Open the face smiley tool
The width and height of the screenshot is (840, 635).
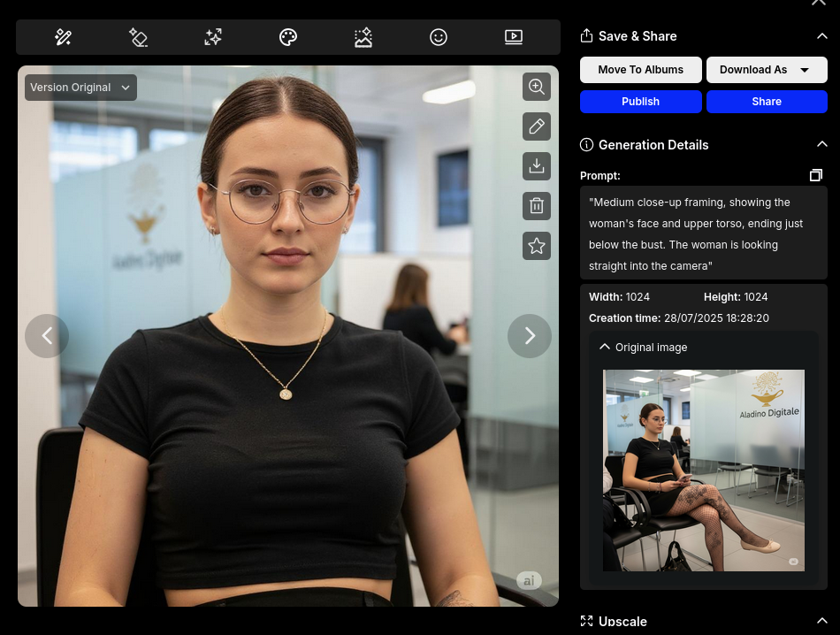click(x=439, y=37)
